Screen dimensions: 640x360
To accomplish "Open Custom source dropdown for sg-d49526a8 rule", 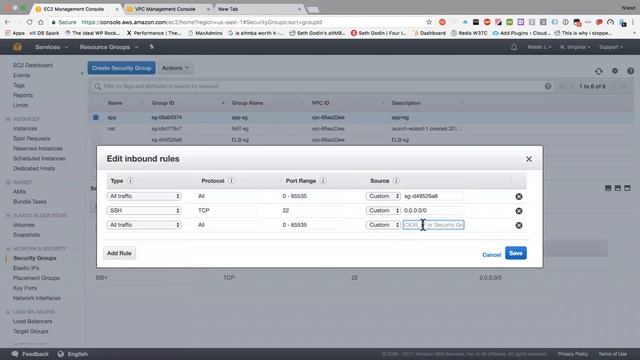I will 383,196.
